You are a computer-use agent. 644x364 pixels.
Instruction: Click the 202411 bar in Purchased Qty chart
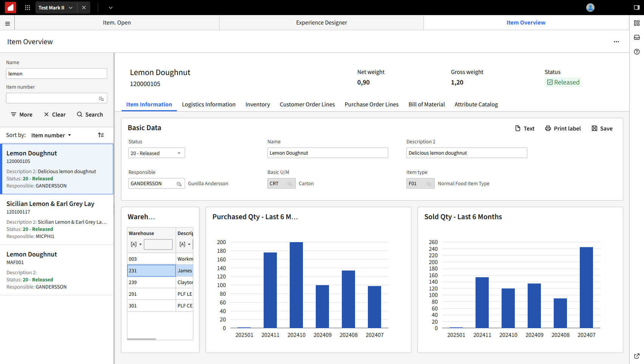(270, 290)
